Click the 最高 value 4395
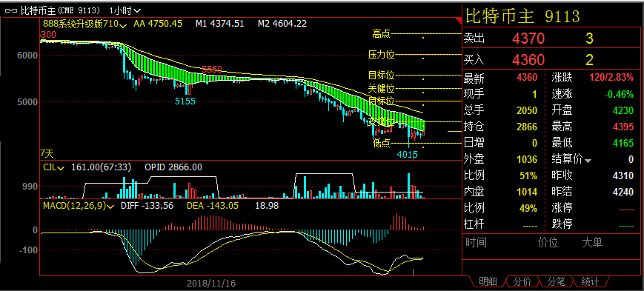This screenshot has height=291, width=644. point(623,127)
